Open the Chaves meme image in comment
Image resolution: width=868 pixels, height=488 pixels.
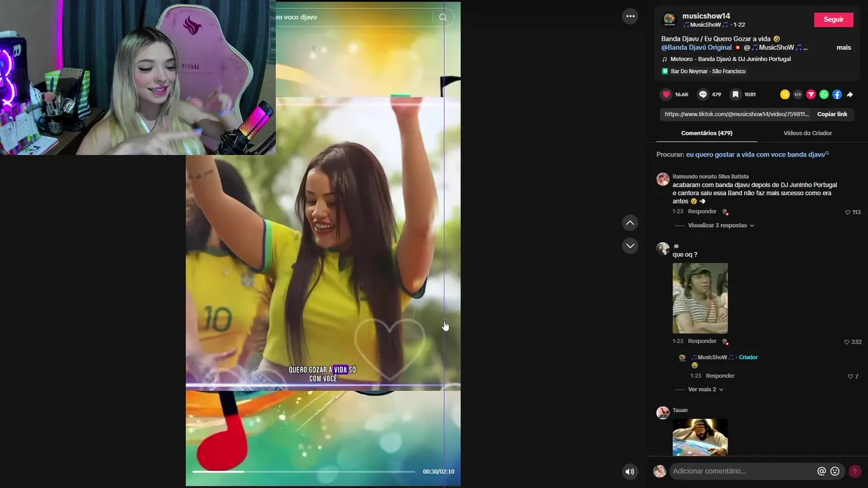click(x=700, y=298)
